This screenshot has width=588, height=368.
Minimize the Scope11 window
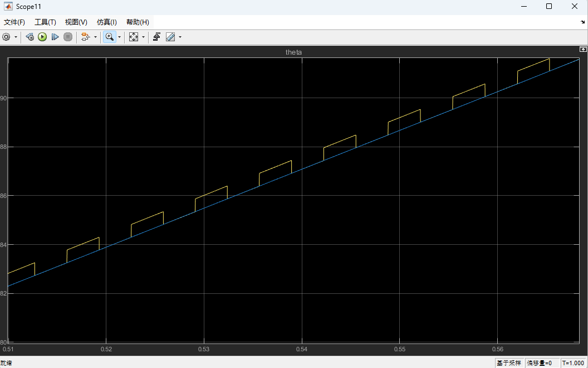tap(523, 6)
